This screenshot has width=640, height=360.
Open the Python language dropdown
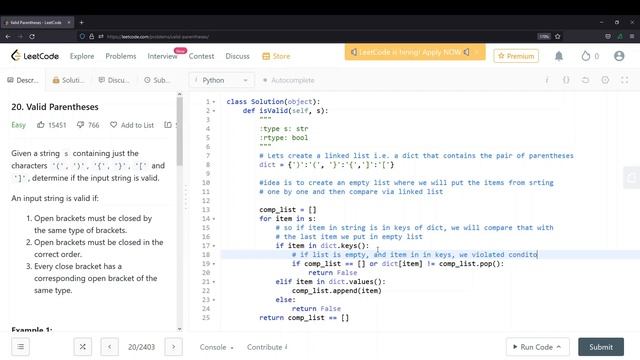coord(222,80)
